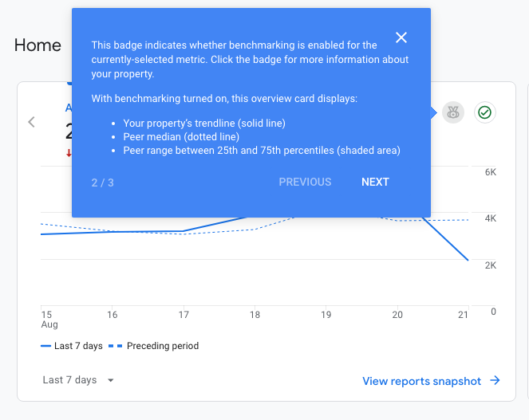Go to the NEXT tooltip step
The height and width of the screenshot is (420, 529).
[375, 182]
